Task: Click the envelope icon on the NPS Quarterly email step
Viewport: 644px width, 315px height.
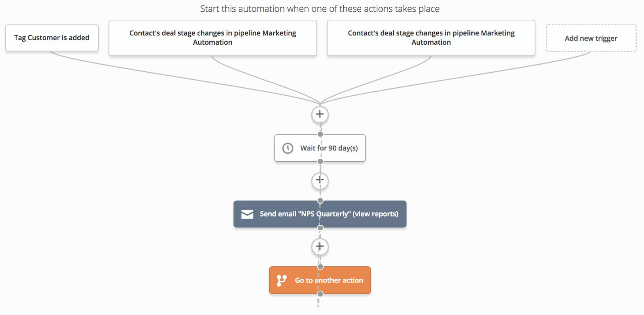Action: pos(246,214)
